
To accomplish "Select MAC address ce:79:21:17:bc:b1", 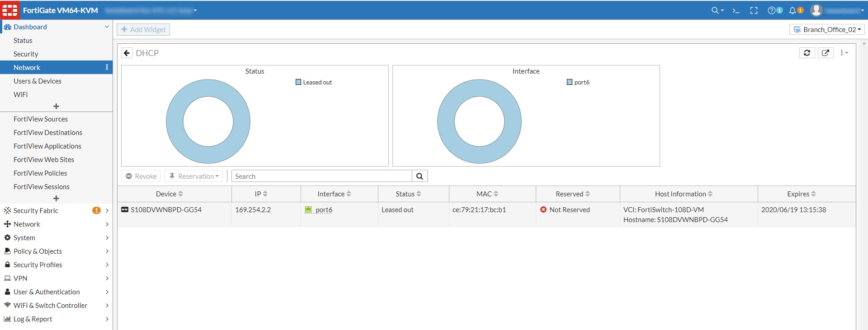I will click(x=479, y=209).
